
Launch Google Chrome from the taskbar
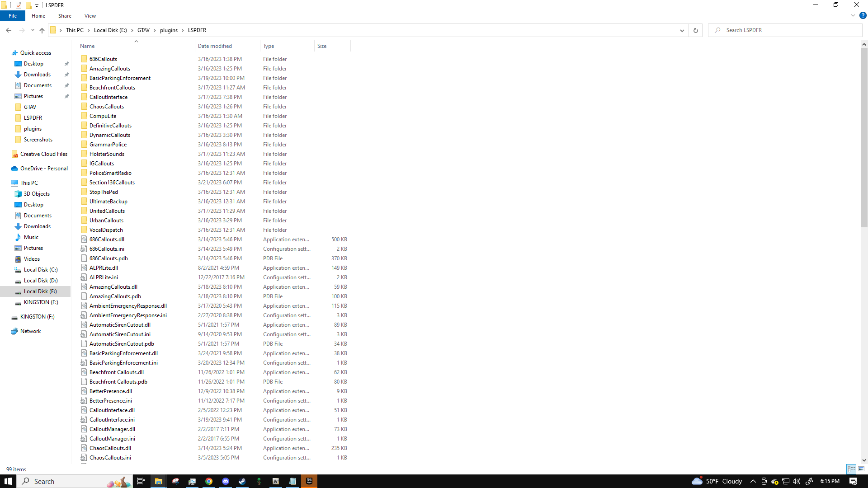(209, 481)
